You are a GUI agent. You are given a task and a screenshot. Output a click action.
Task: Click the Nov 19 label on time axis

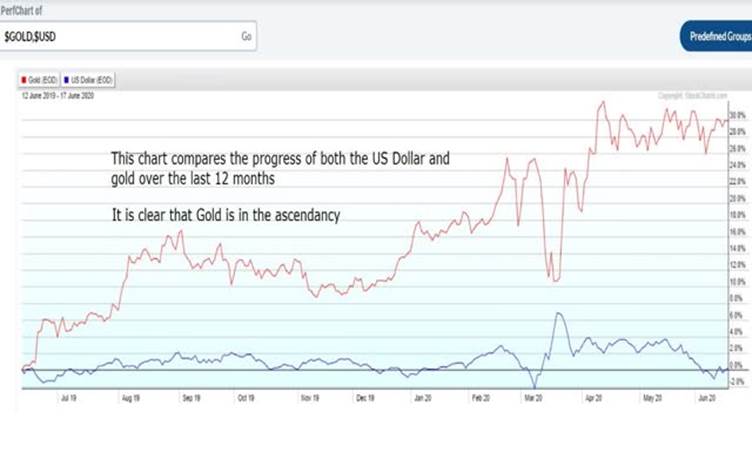tap(309, 397)
